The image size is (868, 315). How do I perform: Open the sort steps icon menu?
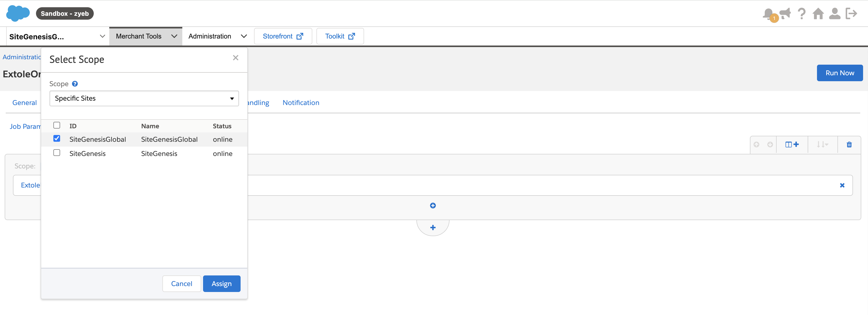point(822,145)
